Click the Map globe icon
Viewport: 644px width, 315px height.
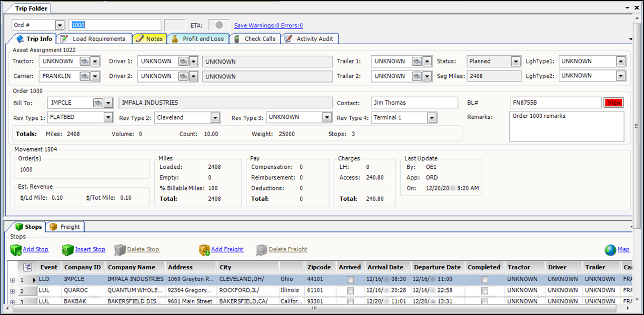pos(610,250)
